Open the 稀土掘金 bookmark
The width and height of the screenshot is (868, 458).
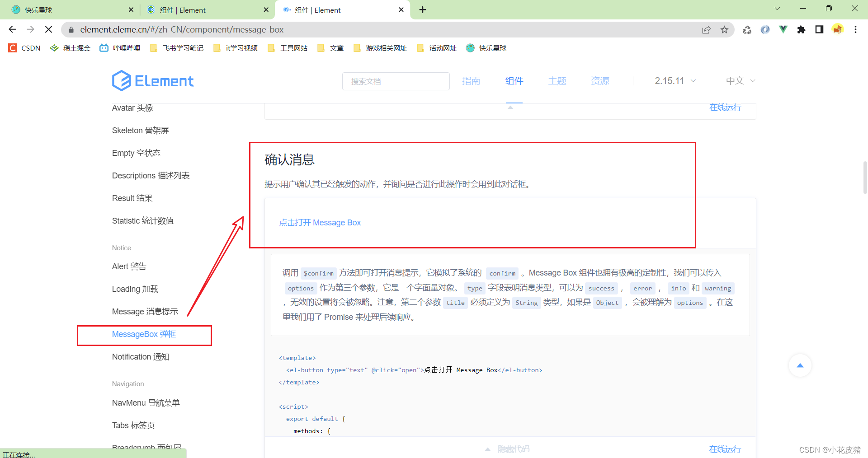[71, 48]
